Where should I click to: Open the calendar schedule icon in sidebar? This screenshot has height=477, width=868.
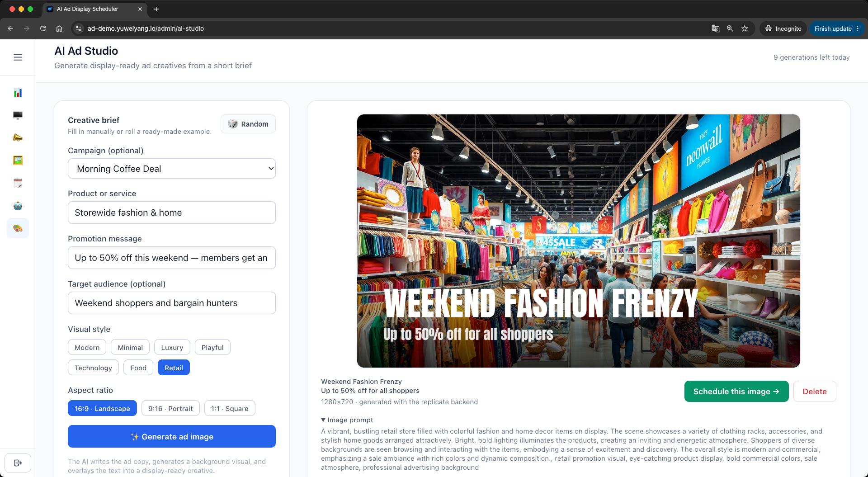[18, 183]
